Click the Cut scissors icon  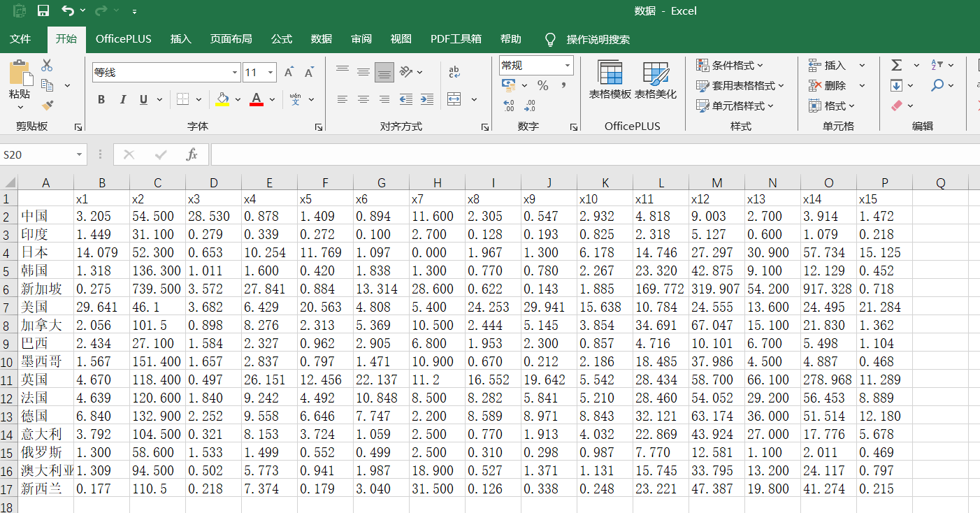[47, 65]
